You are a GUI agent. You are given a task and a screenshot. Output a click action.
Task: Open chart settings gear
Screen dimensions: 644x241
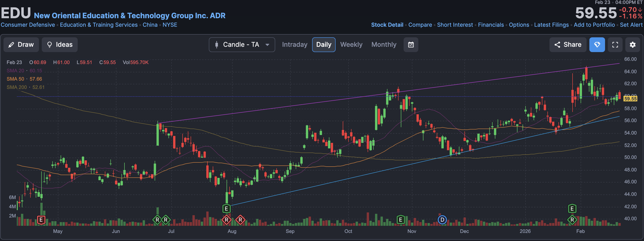coord(632,44)
